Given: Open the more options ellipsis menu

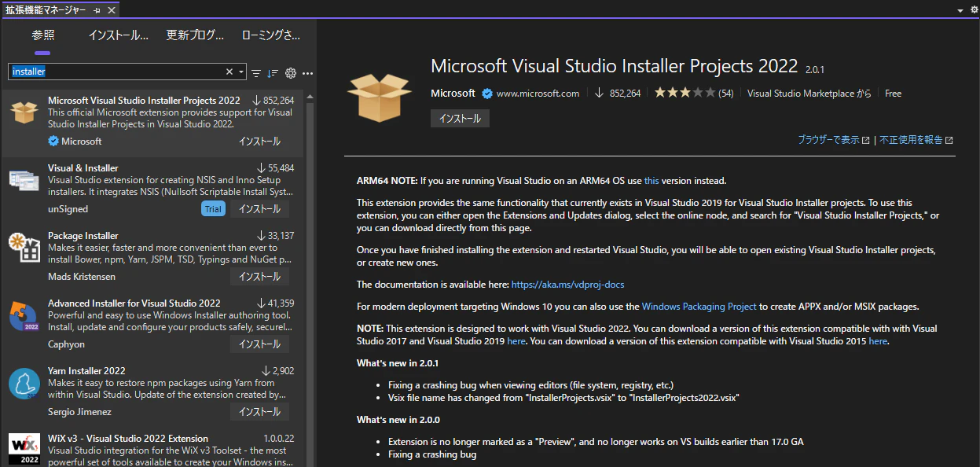Looking at the screenshot, I should [307, 72].
